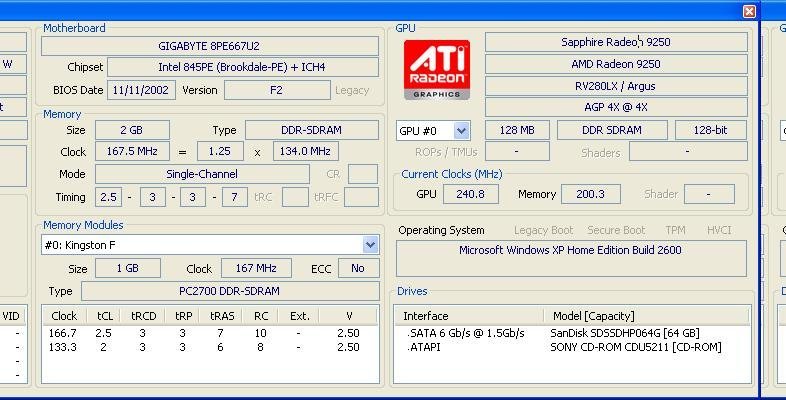Click the RC column header
786x400 pixels.
pyautogui.click(x=261, y=316)
